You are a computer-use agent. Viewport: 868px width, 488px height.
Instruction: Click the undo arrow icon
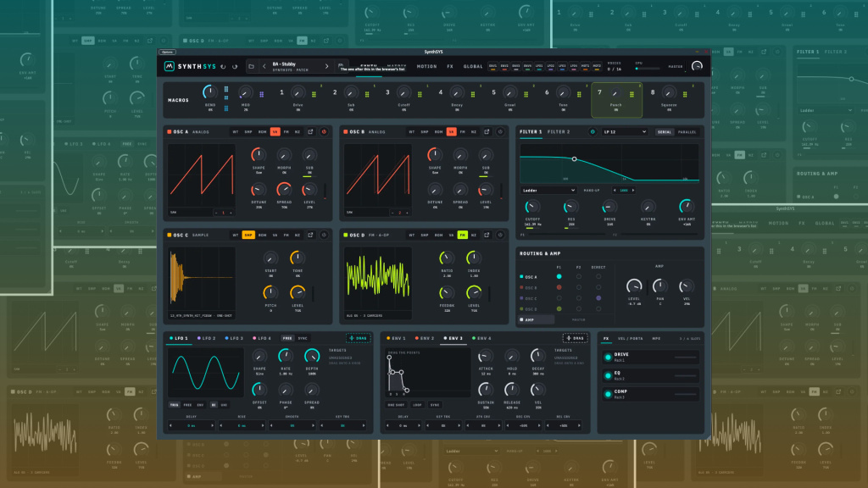point(224,66)
